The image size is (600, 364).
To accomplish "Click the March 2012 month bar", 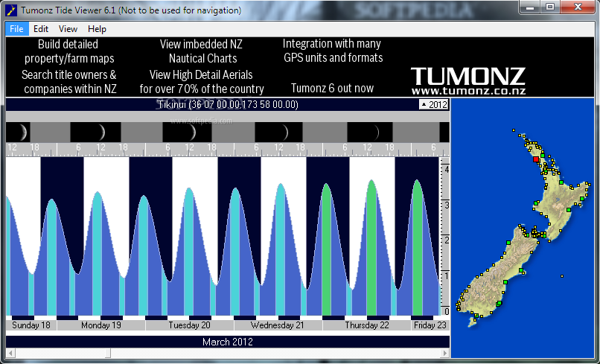I will point(228,342).
